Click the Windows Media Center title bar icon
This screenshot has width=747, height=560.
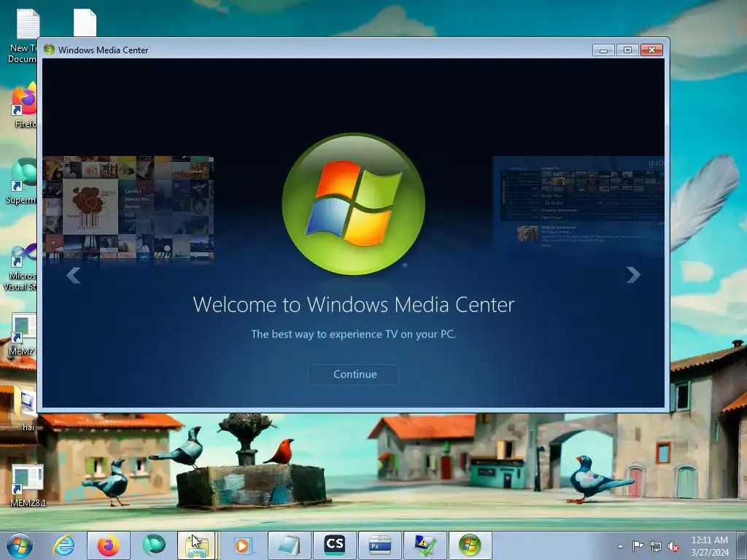[49, 50]
